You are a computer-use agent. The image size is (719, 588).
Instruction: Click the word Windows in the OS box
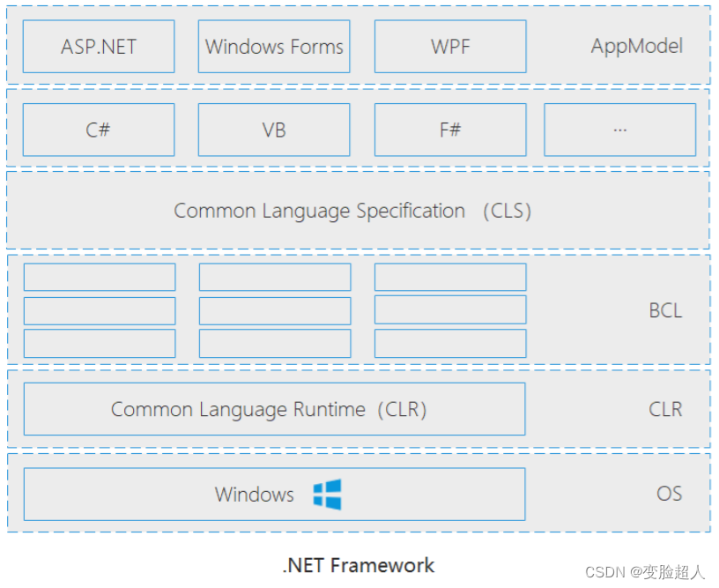click(254, 495)
